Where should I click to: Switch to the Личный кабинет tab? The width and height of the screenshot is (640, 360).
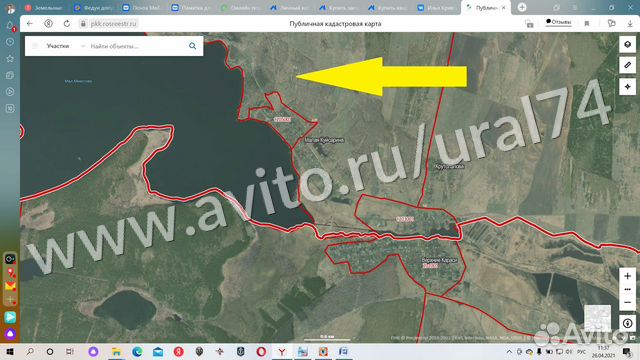[x=290, y=8]
